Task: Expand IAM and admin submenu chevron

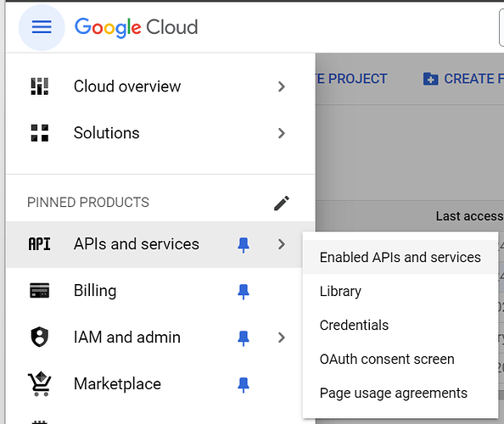Action: coord(282,338)
